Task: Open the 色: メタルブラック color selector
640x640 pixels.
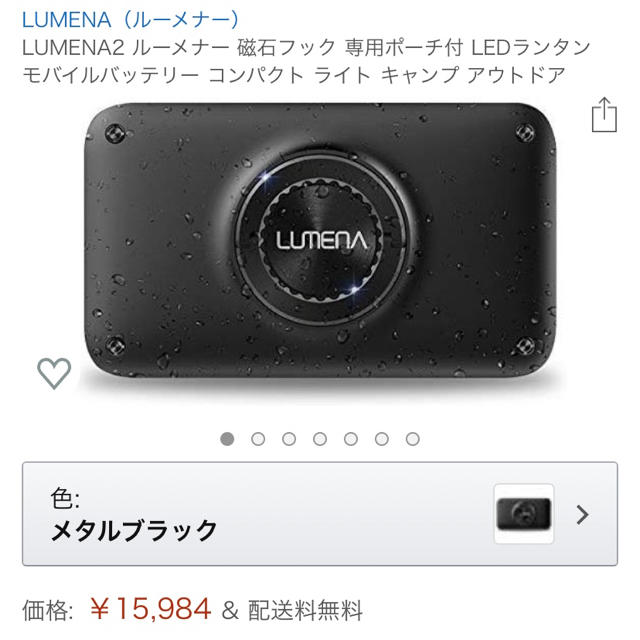Action: (320, 514)
